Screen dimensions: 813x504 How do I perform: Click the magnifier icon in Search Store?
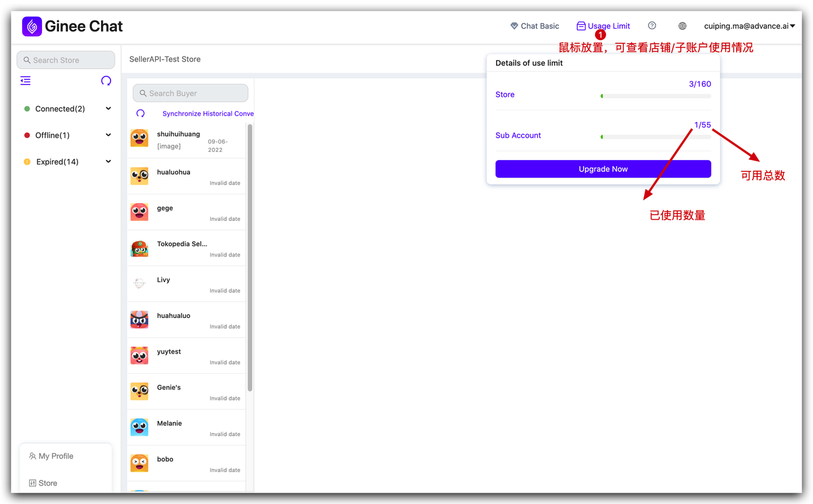coord(27,60)
